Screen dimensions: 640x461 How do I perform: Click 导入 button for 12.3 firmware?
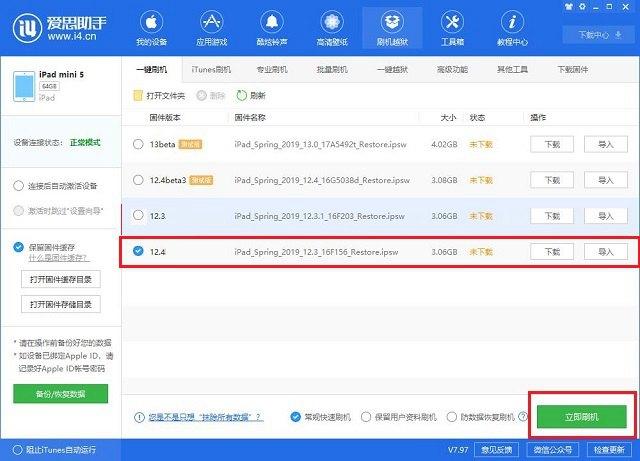coord(606,216)
